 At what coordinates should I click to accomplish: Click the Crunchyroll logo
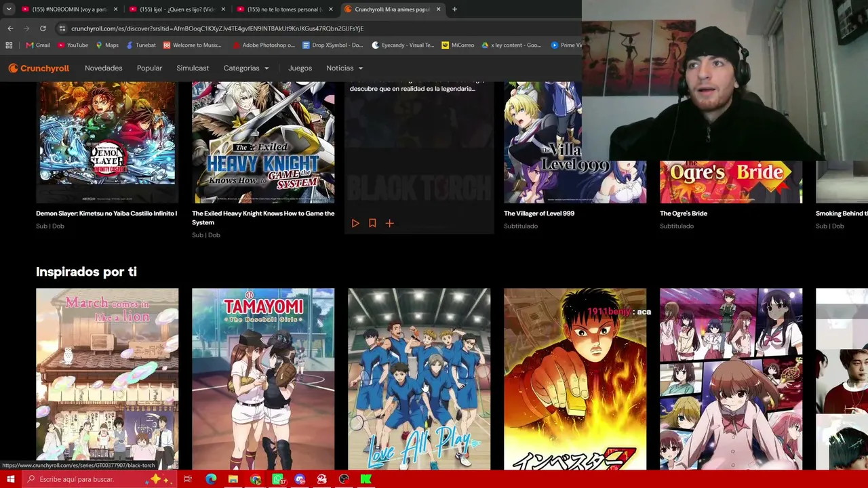click(x=39, y=68)
